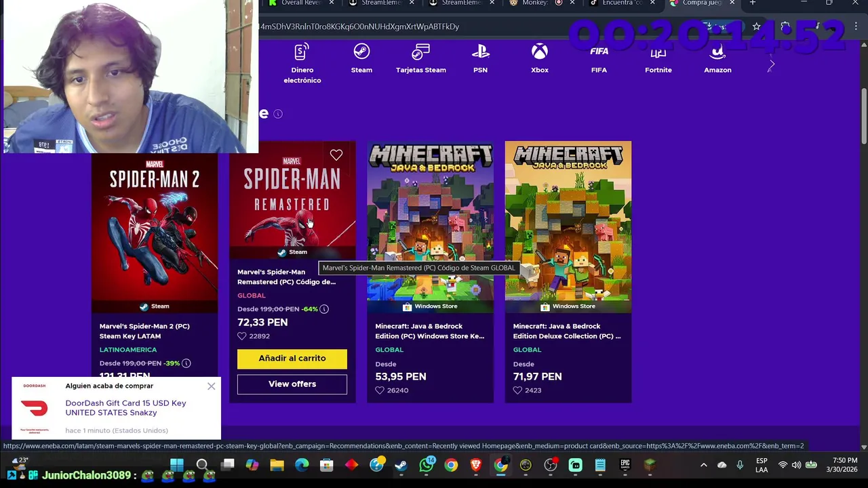This screenshot has height=488, width=868.
Task: Toggle the heart with 26240 likes
Action: 380,390
